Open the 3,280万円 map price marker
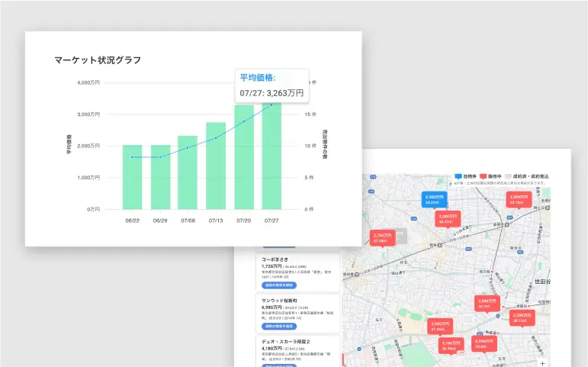This screenshot has height=367, width=588. point(447,219)
